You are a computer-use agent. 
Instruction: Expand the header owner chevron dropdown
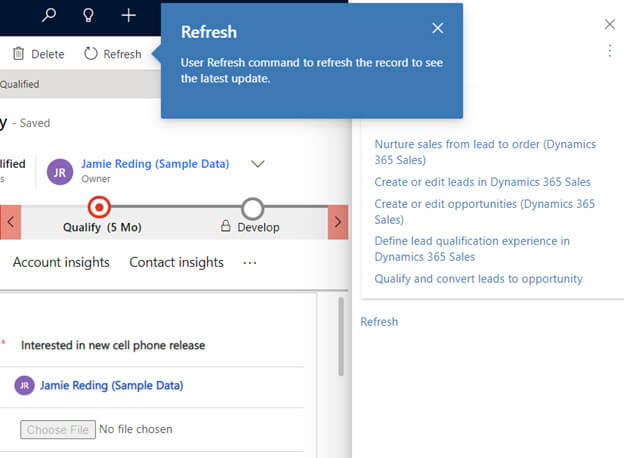(x=257, y=164)
